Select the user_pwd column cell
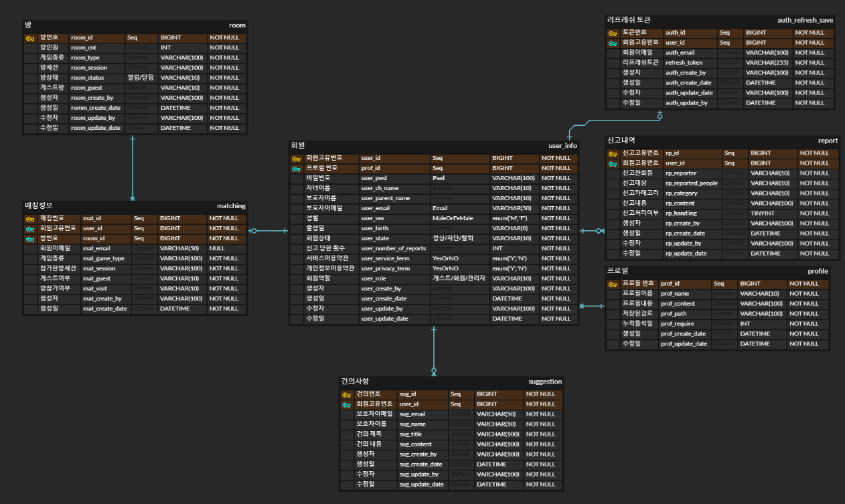 [x=394, y=178]
